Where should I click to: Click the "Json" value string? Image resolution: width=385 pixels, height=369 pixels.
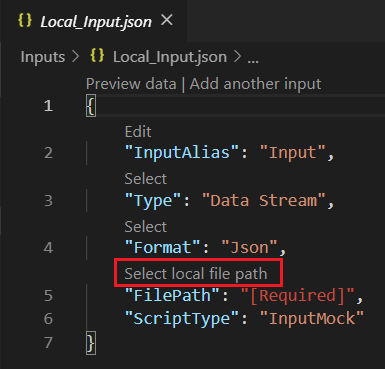pos(249,248)
